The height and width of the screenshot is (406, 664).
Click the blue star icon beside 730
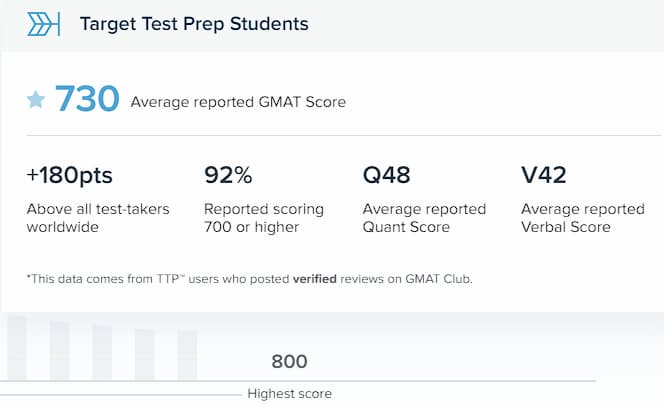click(x=36, y=100)
